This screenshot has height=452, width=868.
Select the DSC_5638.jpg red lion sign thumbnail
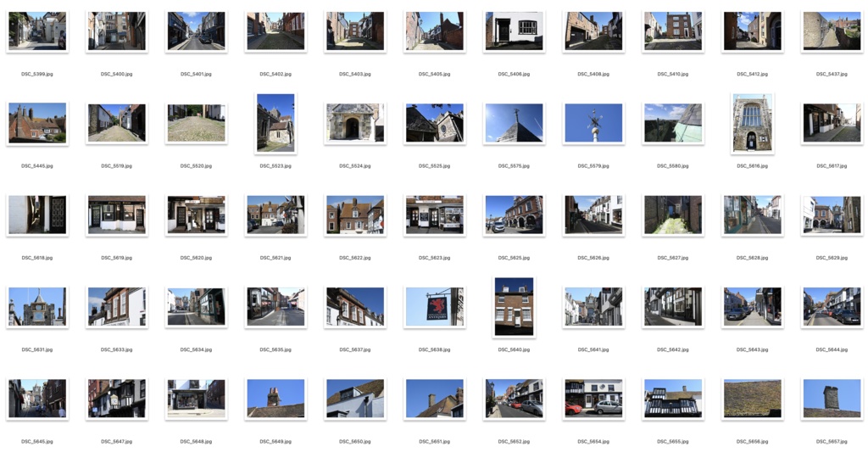(435, 307)
